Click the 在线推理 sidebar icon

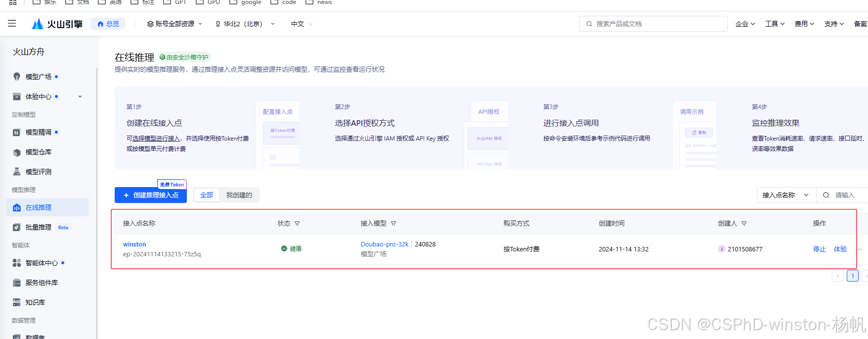17,207
